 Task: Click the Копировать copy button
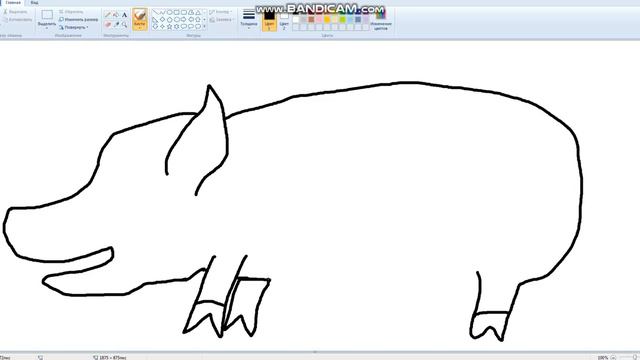[17, 20]
